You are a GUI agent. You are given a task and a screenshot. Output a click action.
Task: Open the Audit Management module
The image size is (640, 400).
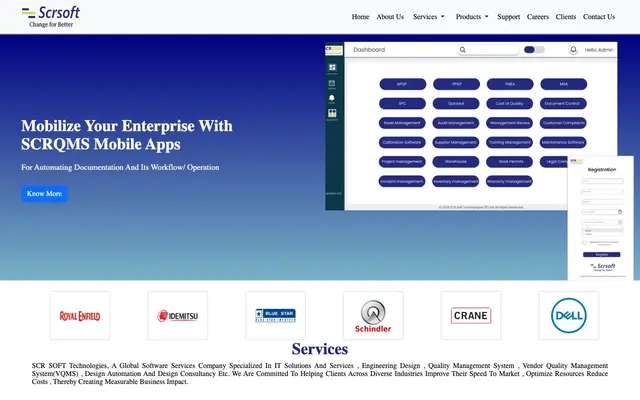(456, 123)
